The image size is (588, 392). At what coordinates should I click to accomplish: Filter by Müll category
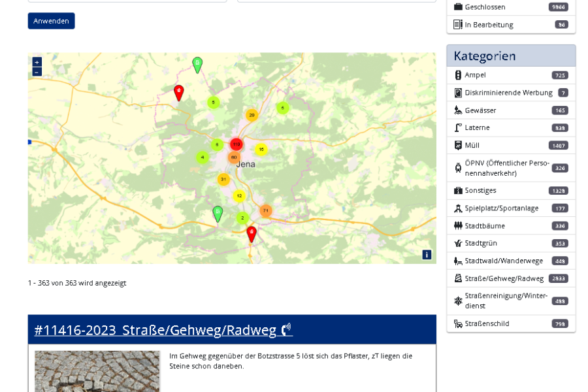pyautogui.click(x=511, y=146)
